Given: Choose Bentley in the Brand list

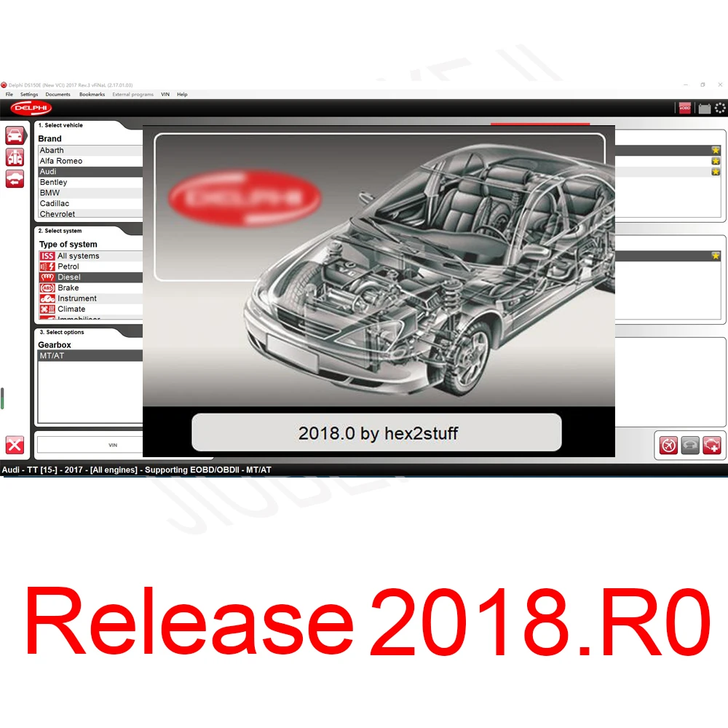Looking at the screenshot, I should (x=90, y=183).
